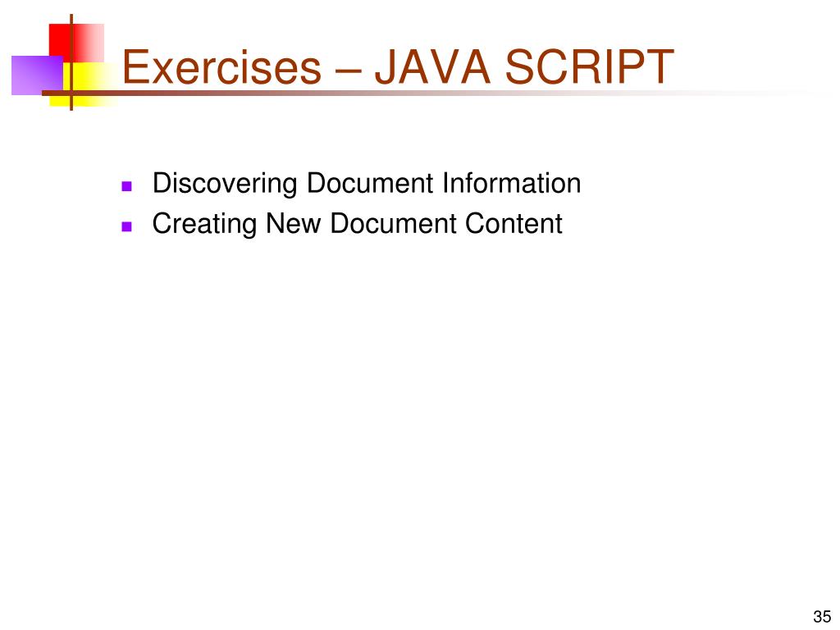Select the purple bullet before Discovering Document Information
Viewport: 840px width, 630px height.
pos(127,186)
